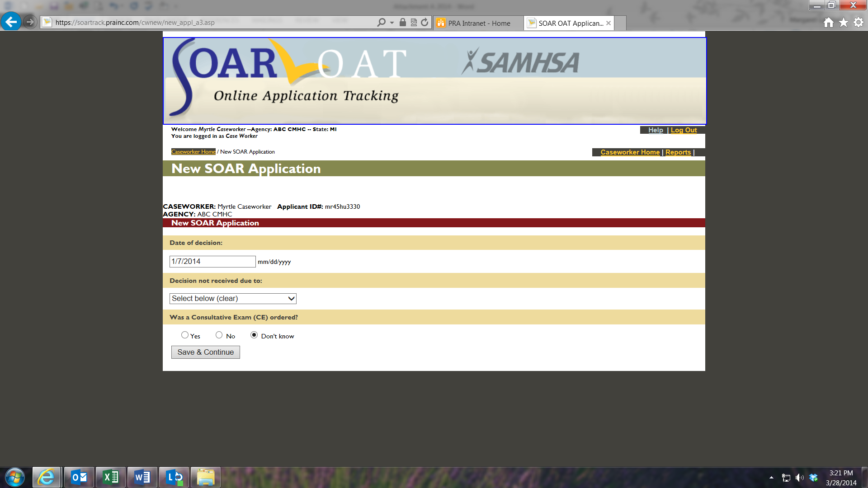Open the browser tools gear icon

pos(859,22)
